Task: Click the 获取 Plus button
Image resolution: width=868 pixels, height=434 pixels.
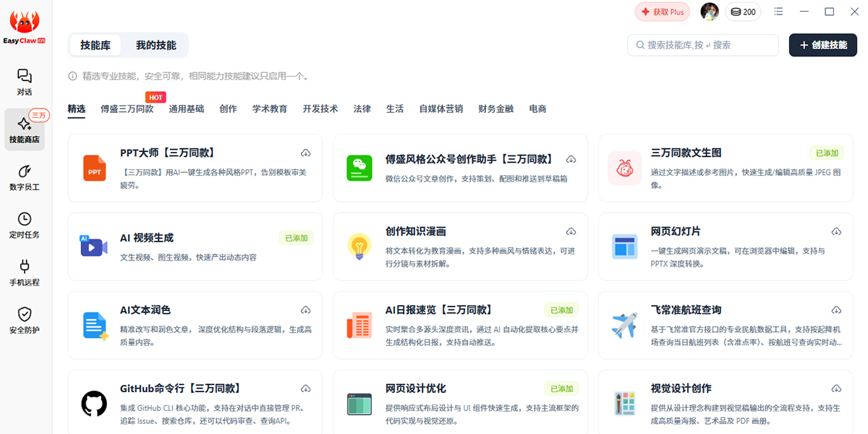Action: coord(663,12)
